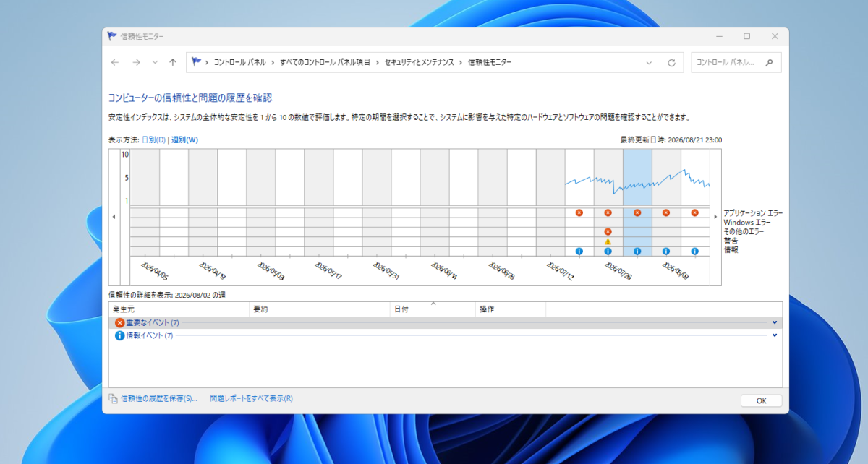The height and width of the screenshot is (464, 868).
Task: Open the recent locations dropdown arrow
Action: point(155,63)
